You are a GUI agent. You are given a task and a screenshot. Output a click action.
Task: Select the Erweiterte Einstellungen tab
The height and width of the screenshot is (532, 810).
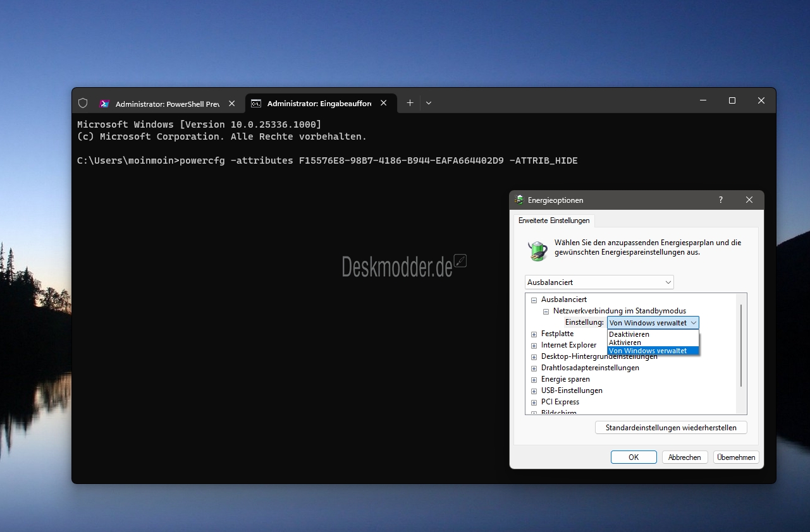pyautogui.click(x=554, y=221)
